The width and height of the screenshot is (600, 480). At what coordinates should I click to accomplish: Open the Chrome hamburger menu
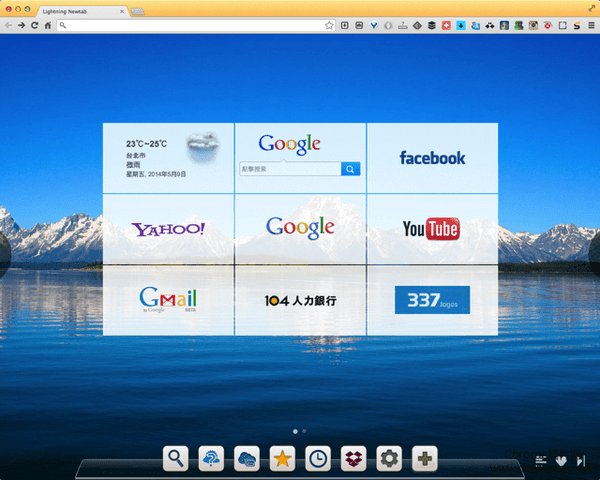point(590,25)
